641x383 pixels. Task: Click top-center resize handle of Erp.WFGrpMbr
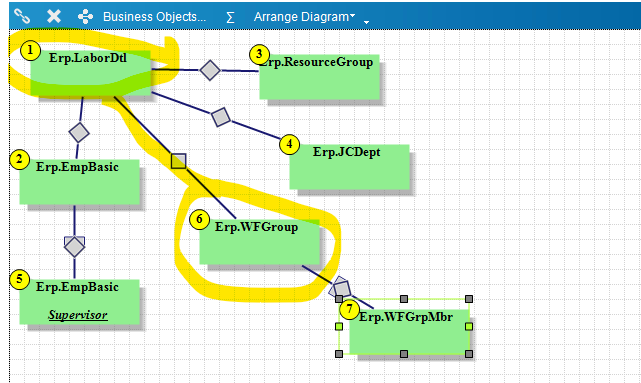(x=404, y=299)
